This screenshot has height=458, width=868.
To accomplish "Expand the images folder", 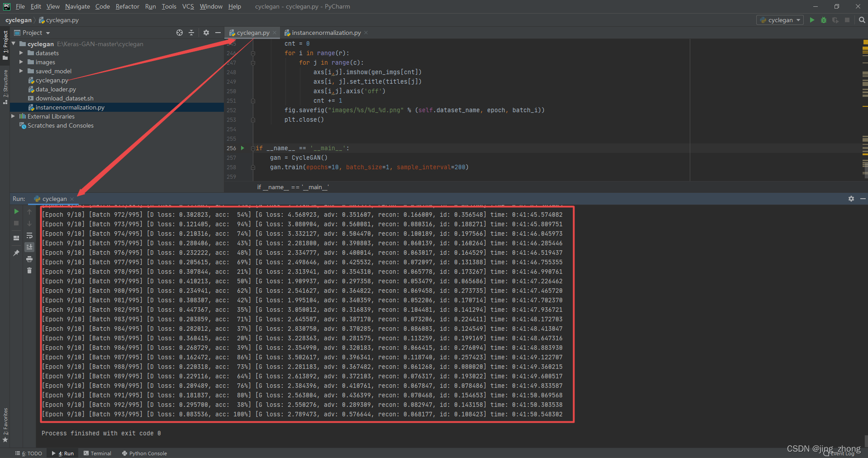I will pyautogui.click(x=21, y=62).
